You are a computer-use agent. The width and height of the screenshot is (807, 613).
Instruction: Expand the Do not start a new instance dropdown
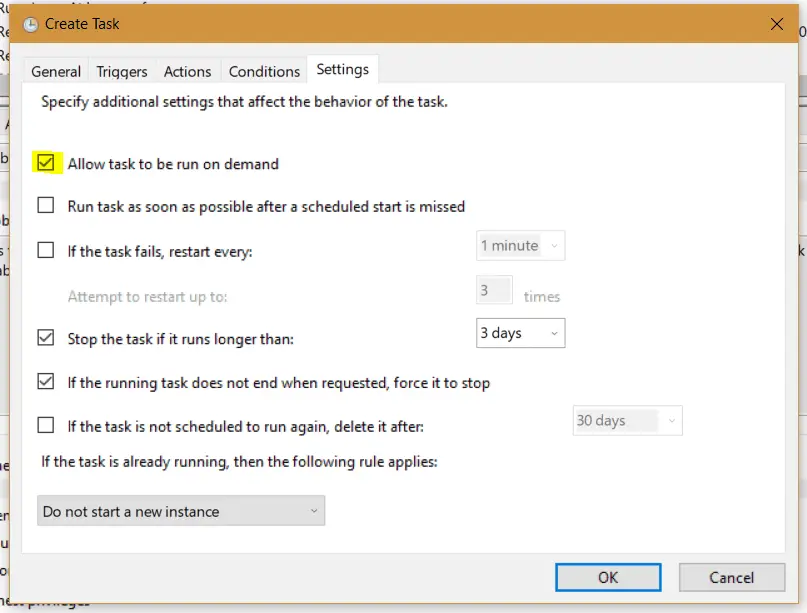click(181, 511)
